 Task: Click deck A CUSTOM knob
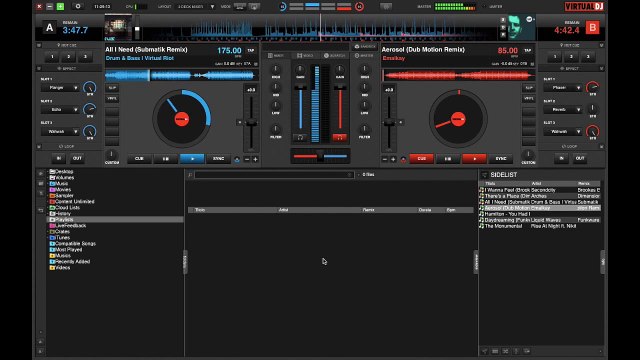coord(111,155)
